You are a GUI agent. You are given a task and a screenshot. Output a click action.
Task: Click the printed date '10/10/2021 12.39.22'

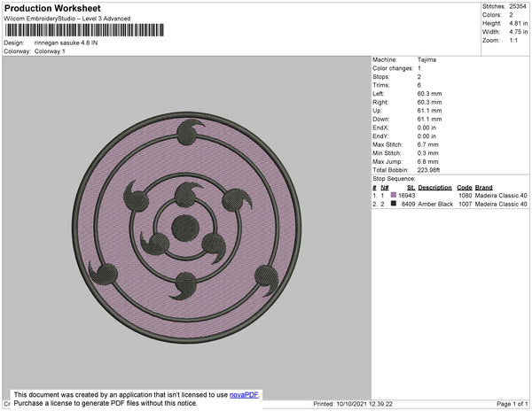click(364, 404)
